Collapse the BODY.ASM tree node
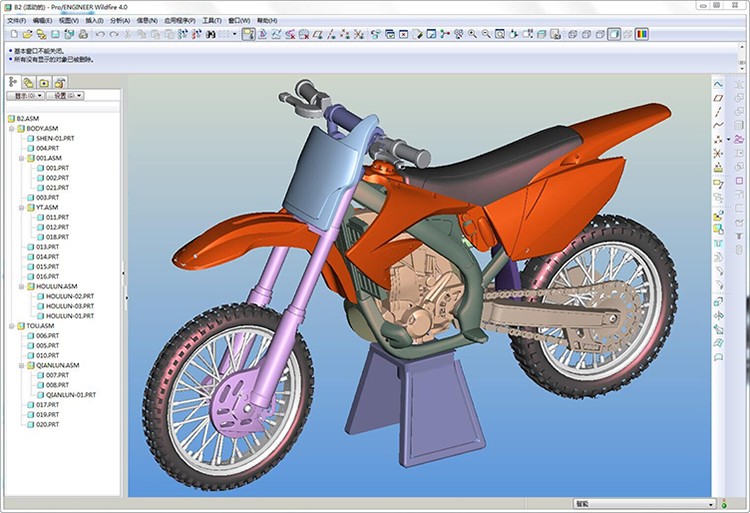The width and height of the screenshot is (750, 513). click(x=12, y=129)
